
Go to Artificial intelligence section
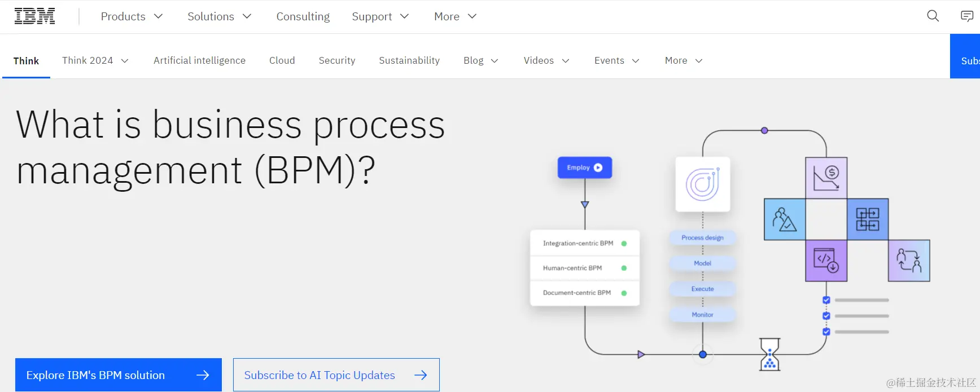199,60
